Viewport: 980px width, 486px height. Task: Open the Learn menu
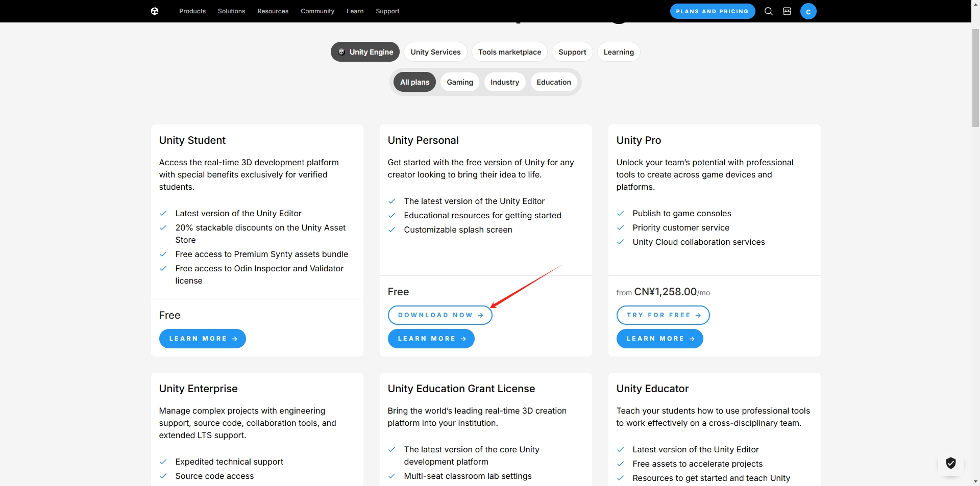[355, 11]
